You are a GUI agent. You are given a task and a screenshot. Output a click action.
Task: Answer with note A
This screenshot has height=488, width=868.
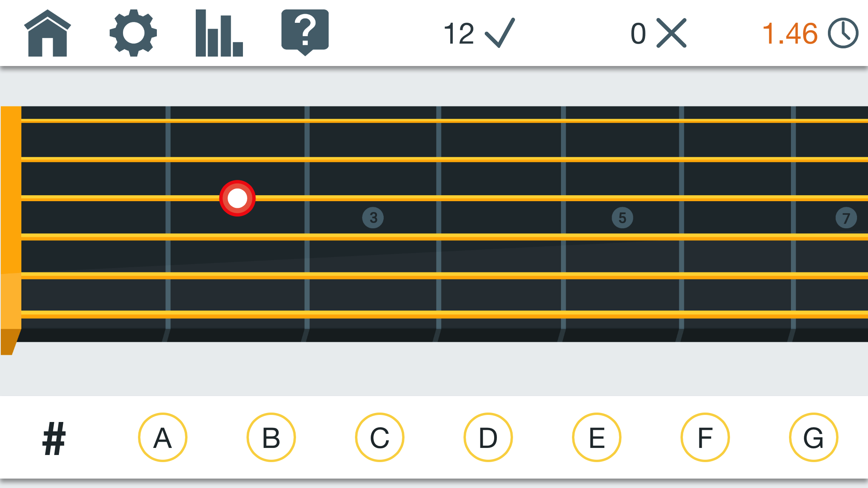coord(163,437)
